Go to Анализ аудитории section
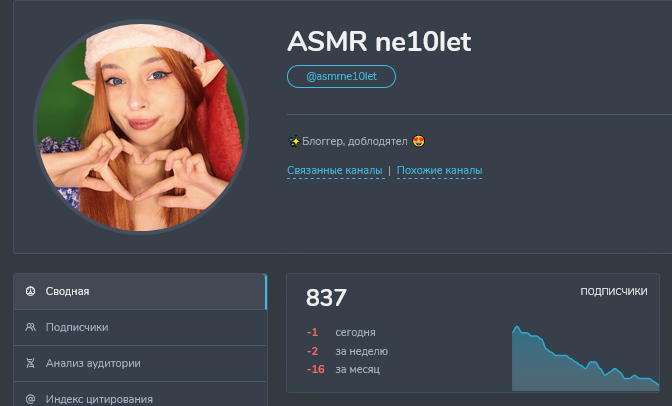 (x=140, y=364)
